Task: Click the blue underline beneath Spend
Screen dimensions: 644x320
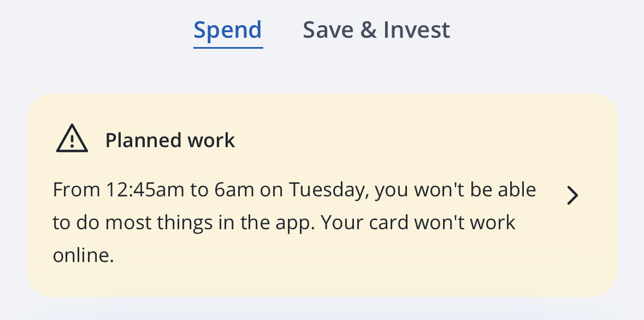Action: click(x=228, y=47)
